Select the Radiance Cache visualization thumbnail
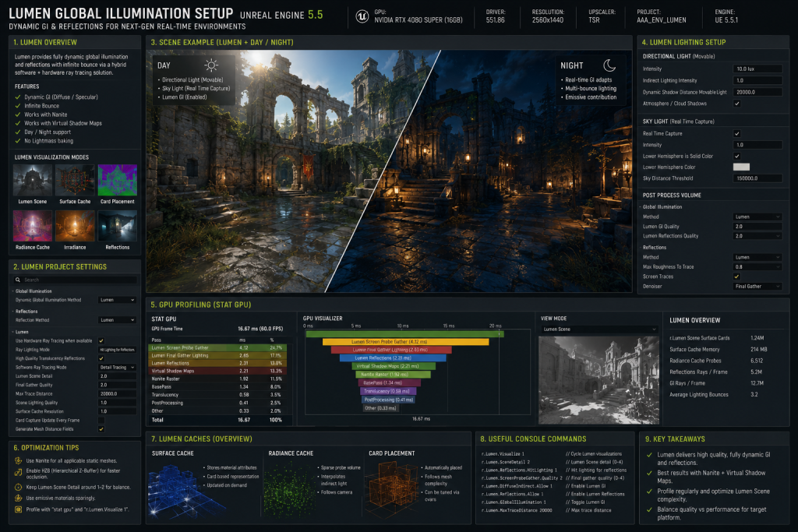798x532 pixels. pyautogui.click(x=33, y=226)
